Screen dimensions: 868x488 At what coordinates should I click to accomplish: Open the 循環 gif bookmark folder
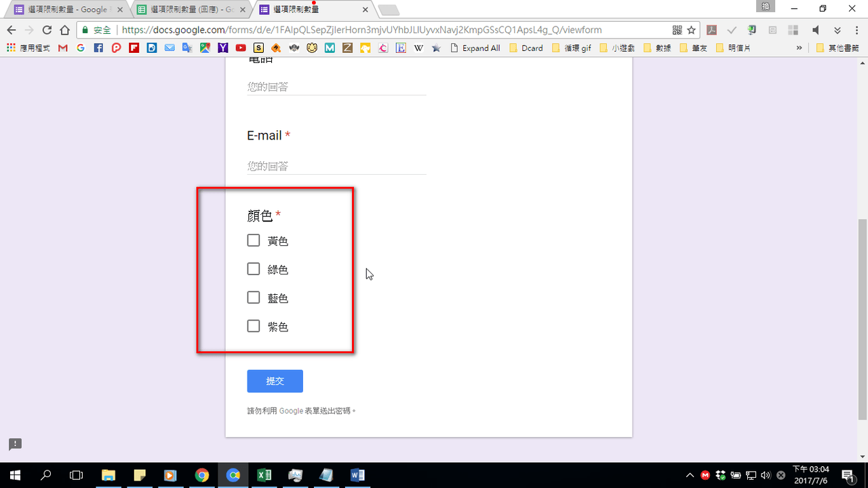pyautogui.click(x=571, y=48)
